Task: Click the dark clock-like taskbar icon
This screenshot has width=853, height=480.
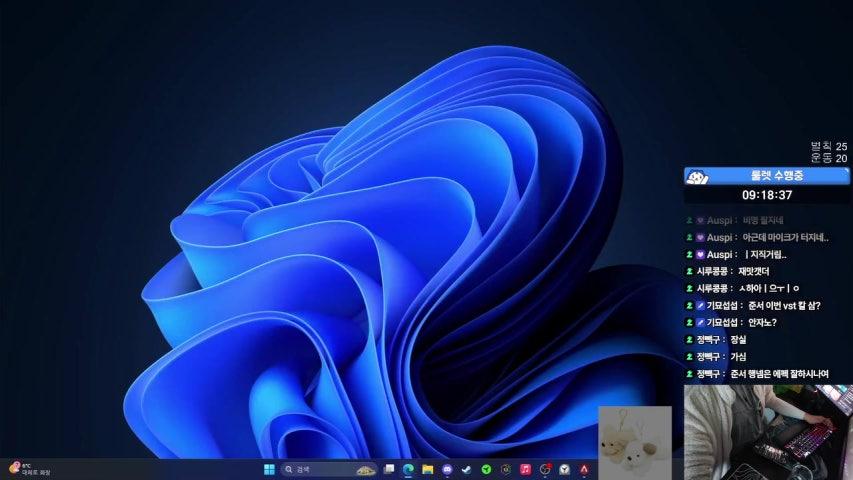Action: [506, 469]
